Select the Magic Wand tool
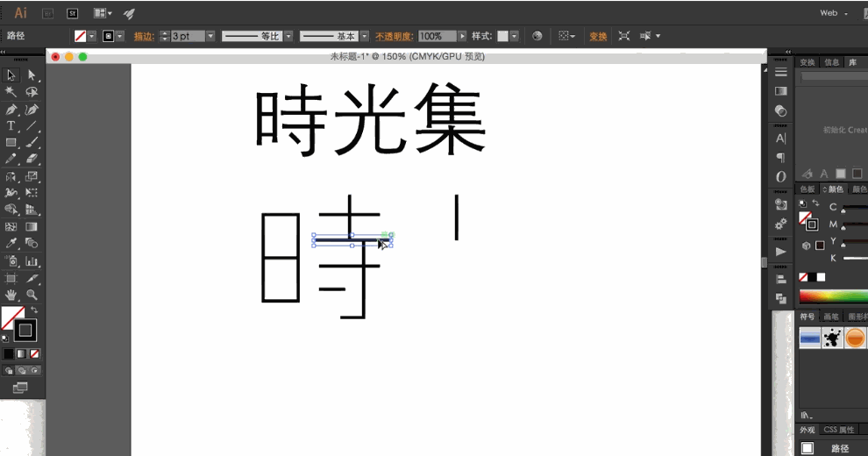Image resolution: width=868 pixels, height=456 pixels. [11, 92]
